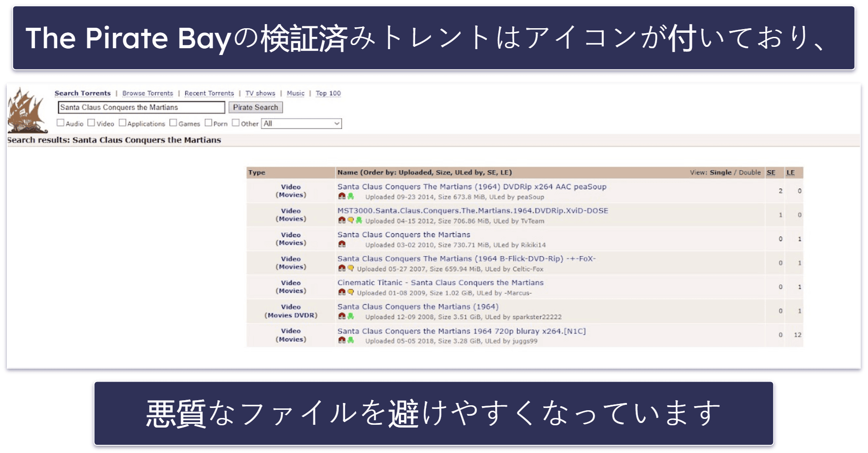868x453 pixels.
Task: Click magnet icon for 720p bluray N1C torrent
Action: click(x=342, y=341)
